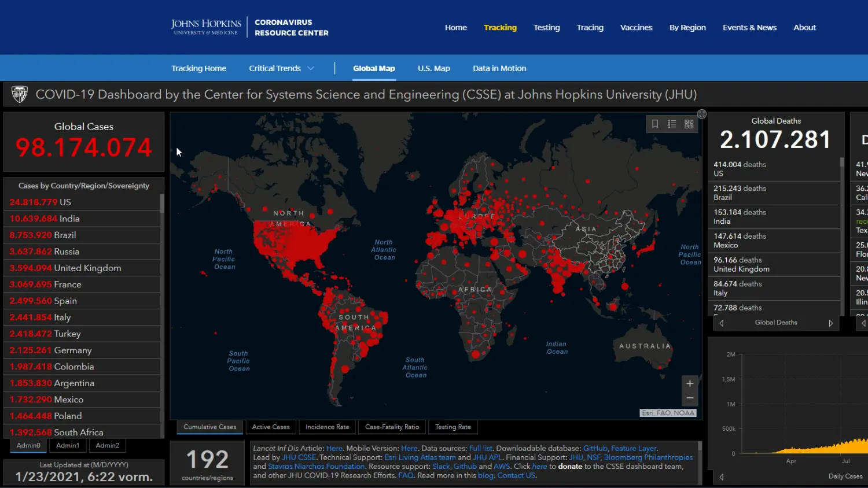
Task: Select the Admin0 list tab
Action: (x=28, y=446)
